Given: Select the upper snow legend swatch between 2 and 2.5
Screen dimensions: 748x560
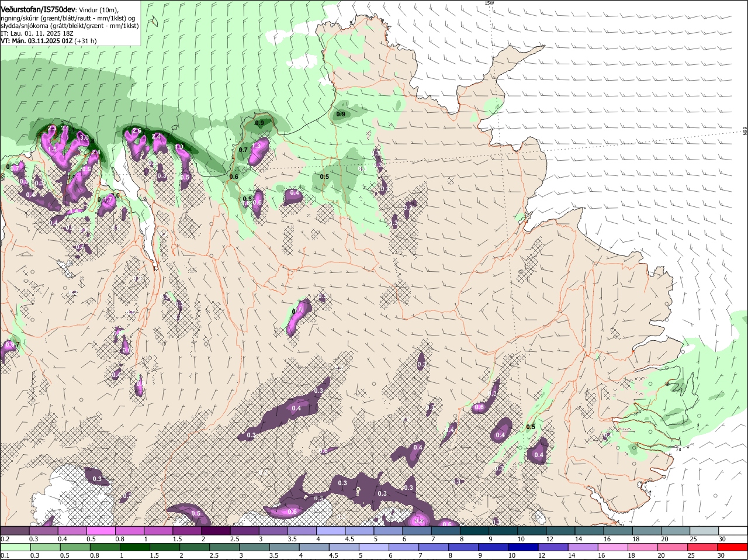Looking at the screenshot, I should (x=216, y=530).
